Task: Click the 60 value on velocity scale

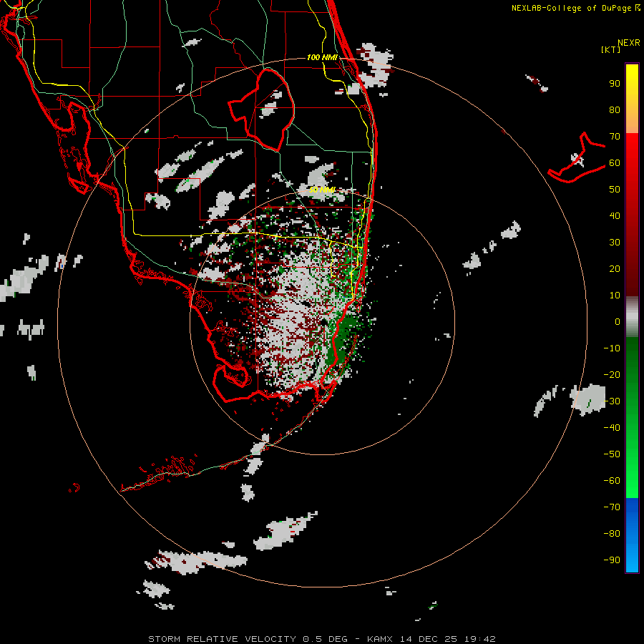Action: tap(615, 163)
